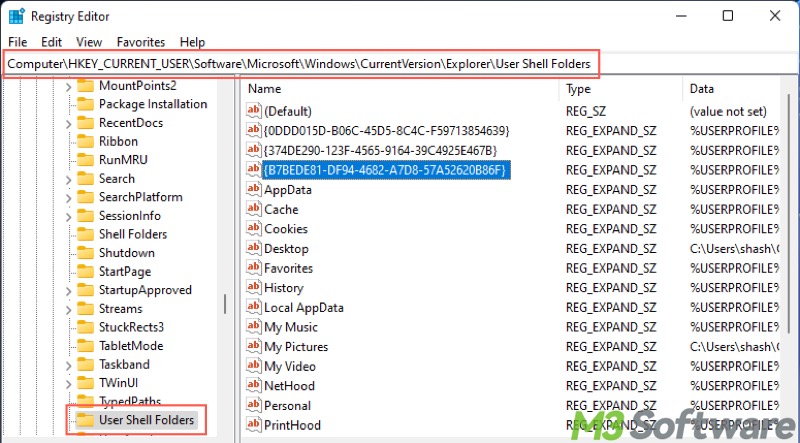Click the Local AppData value icon
Screen dimensions: 800x443
point(254,307)
